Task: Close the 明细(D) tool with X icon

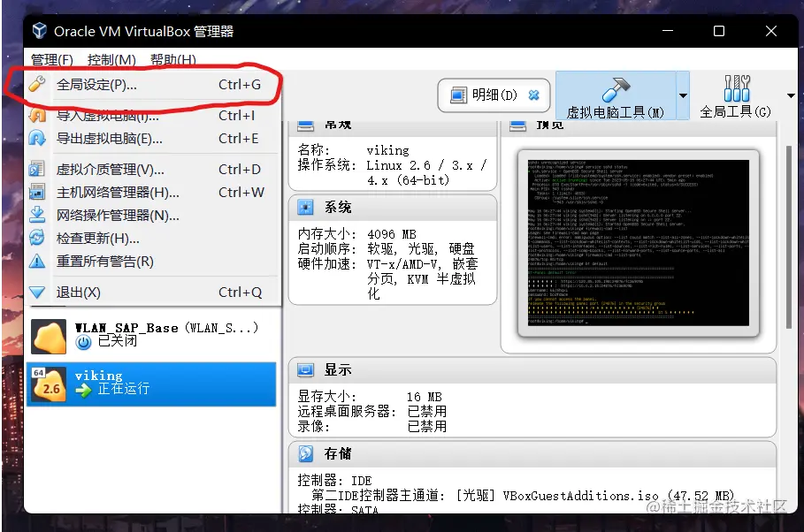Action: (533, 95)
